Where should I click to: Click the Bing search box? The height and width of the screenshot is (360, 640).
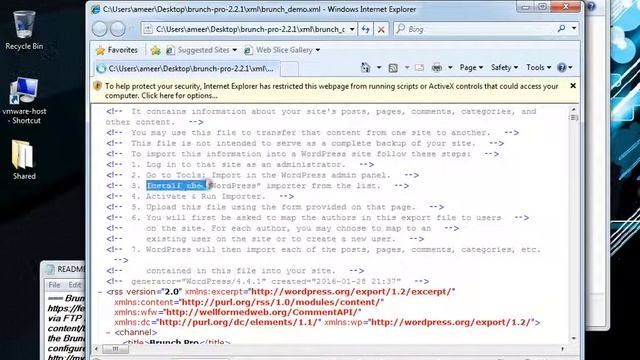476,29
